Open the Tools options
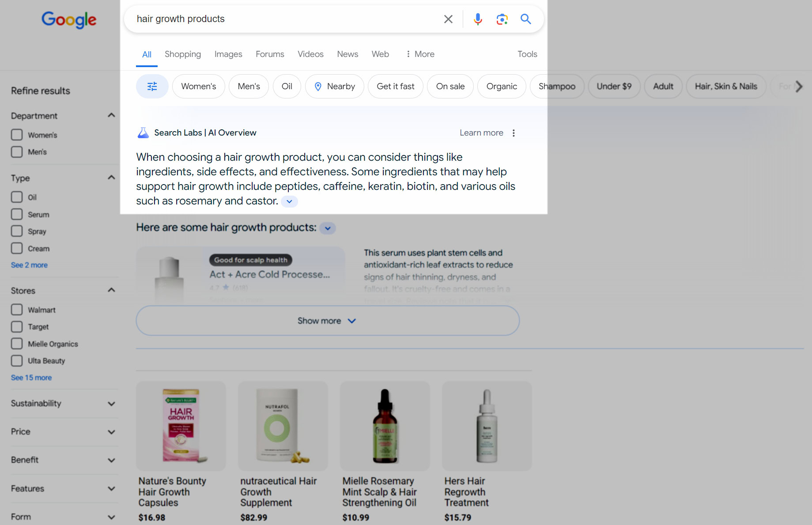Screen dimensions: 812x525 [x=527, y=54]
